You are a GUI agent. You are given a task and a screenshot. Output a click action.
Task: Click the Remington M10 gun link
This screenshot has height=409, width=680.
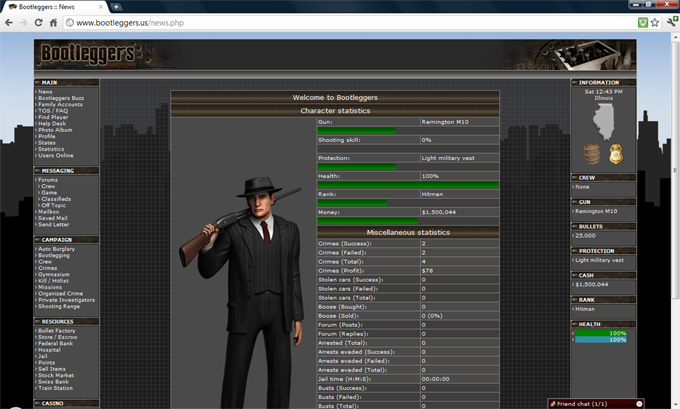597,211
